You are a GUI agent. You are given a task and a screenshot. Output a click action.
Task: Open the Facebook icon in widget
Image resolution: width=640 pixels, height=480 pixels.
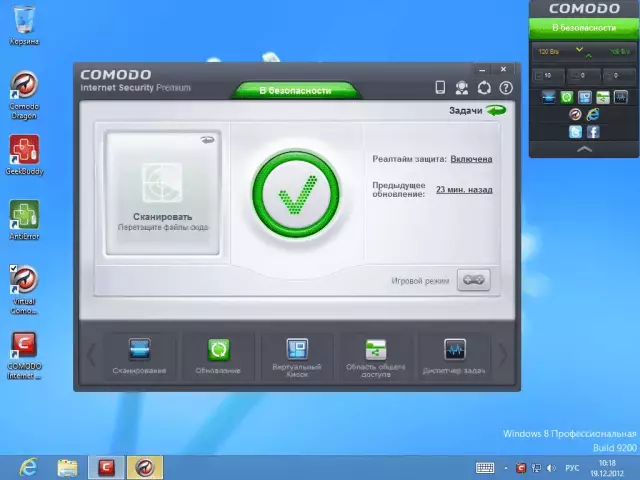[x=593, y=132]
